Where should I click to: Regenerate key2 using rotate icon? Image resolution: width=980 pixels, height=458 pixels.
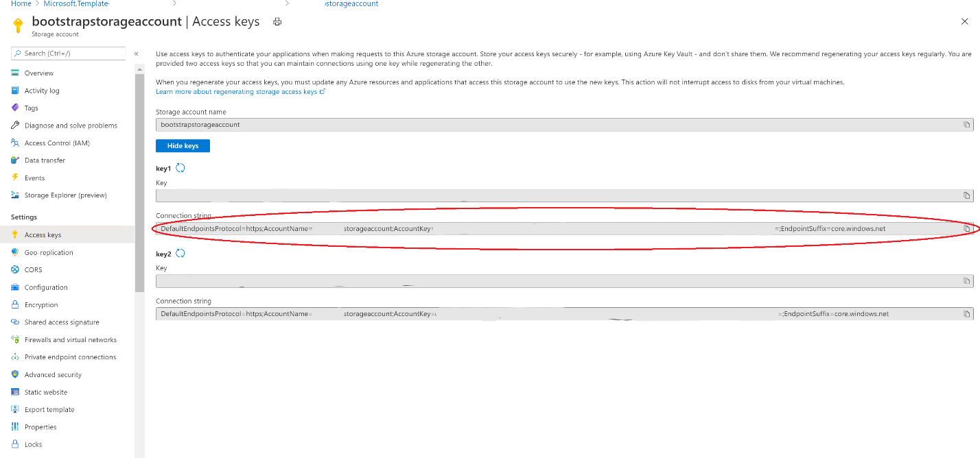[180, 253]
